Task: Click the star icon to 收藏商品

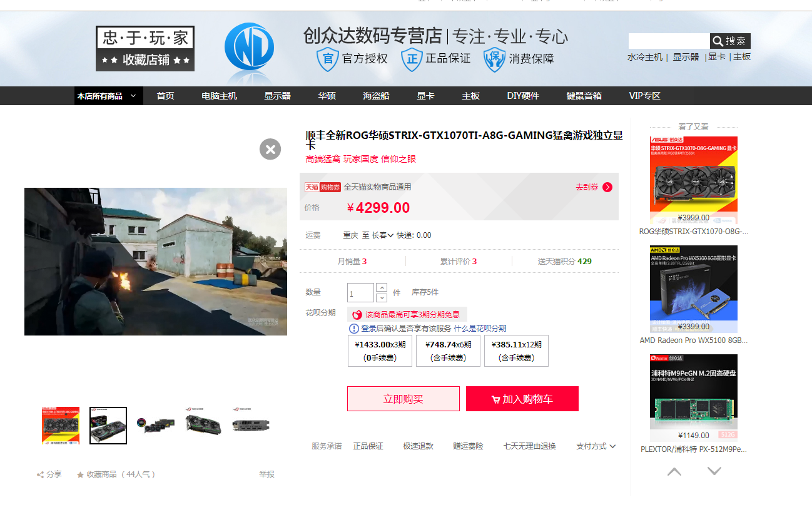Action: click(x=80, y=475)
